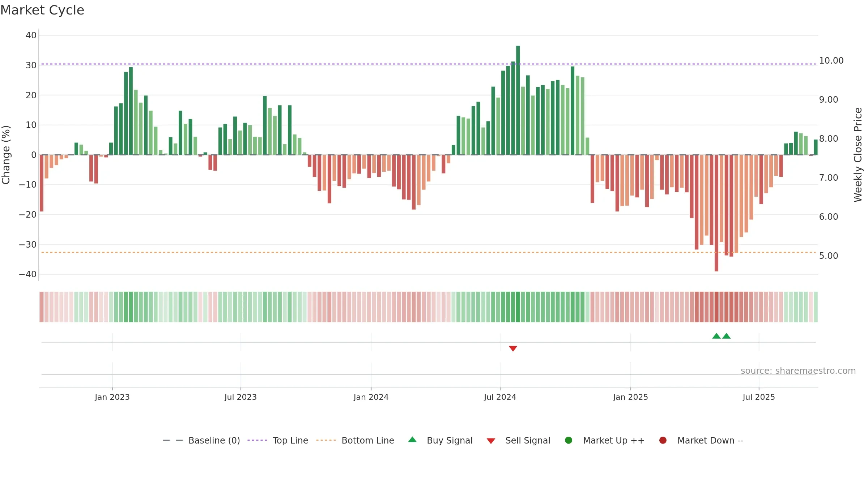Click the Sell Signal legend label

(x=528, y=440)
